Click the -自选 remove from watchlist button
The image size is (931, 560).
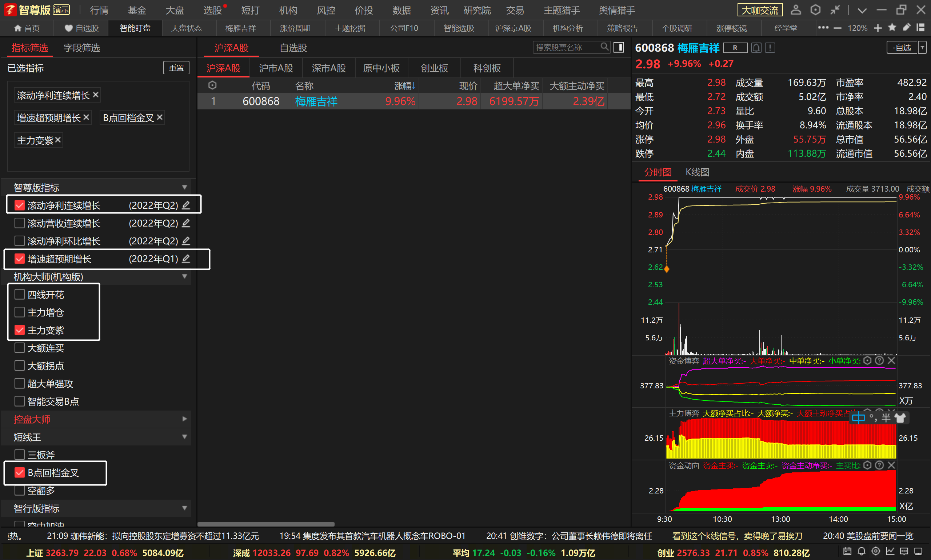[x=902, y=48]
